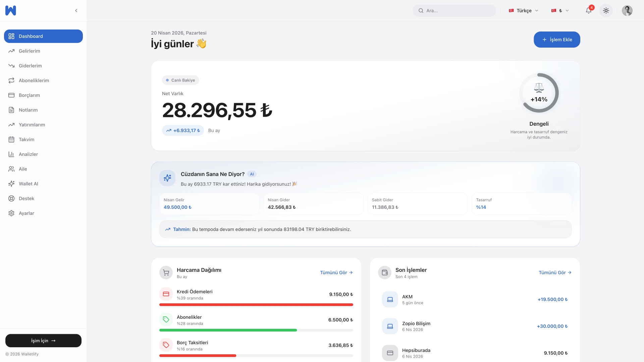The image size is (644, 362).
Task: Click the AI sparkle icon in Cüzdanın card
Action: (167, 178)
